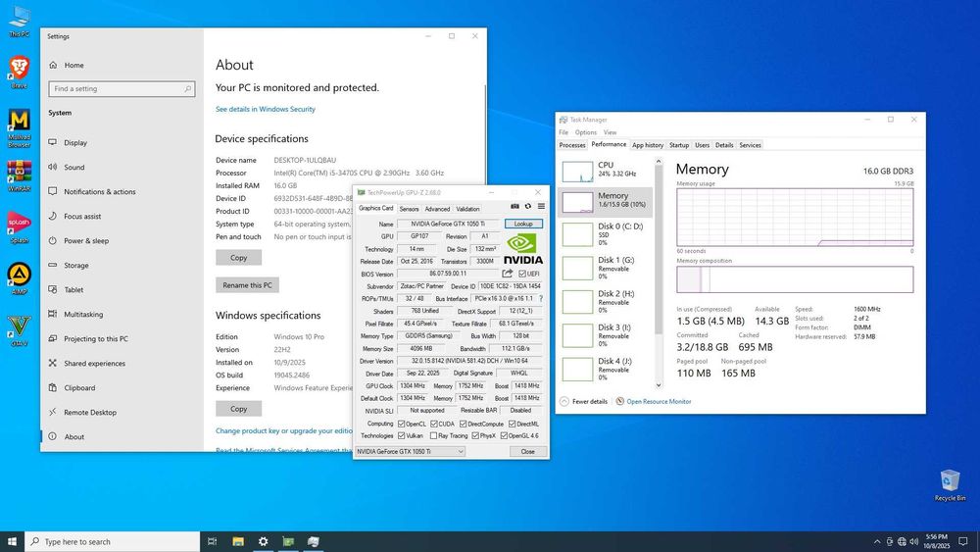Screen dimensions: 980x552
Task: Open the GPU-Z hamburger menu
Action: [x=541, y=206]
